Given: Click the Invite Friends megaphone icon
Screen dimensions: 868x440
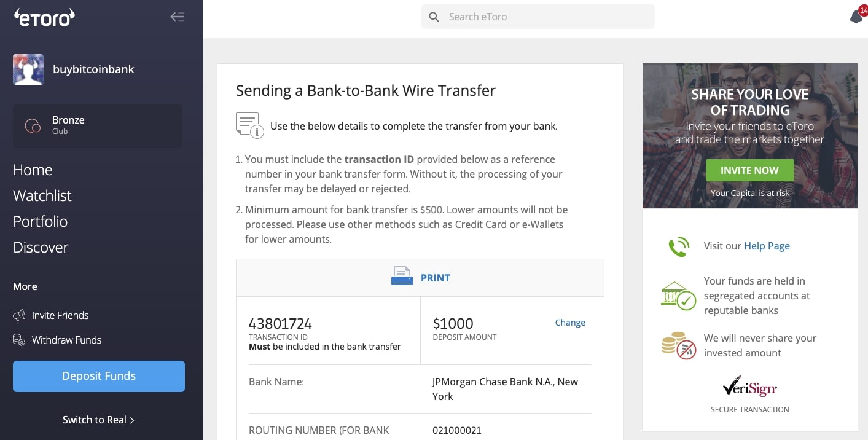Looking at the screenshot, I should (19, 316).
